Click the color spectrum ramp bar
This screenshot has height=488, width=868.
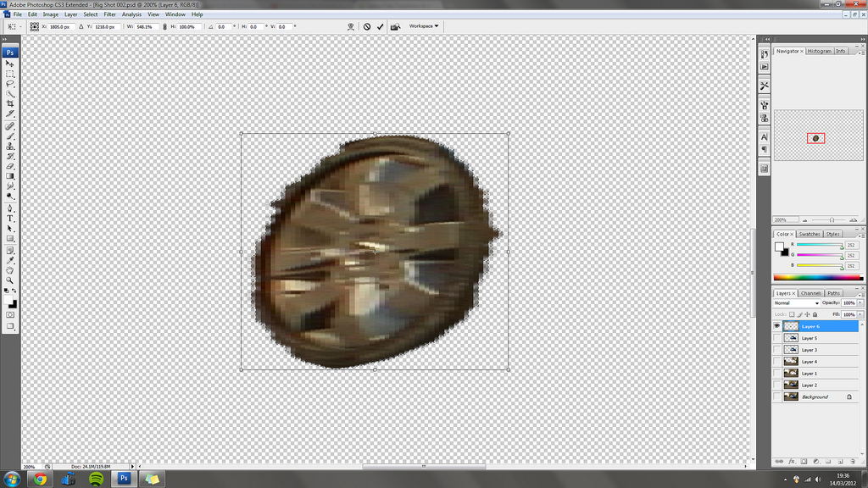coord(819,277)
